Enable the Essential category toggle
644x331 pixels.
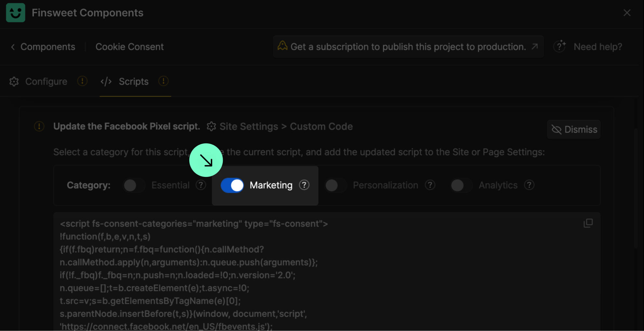point(134,186)
